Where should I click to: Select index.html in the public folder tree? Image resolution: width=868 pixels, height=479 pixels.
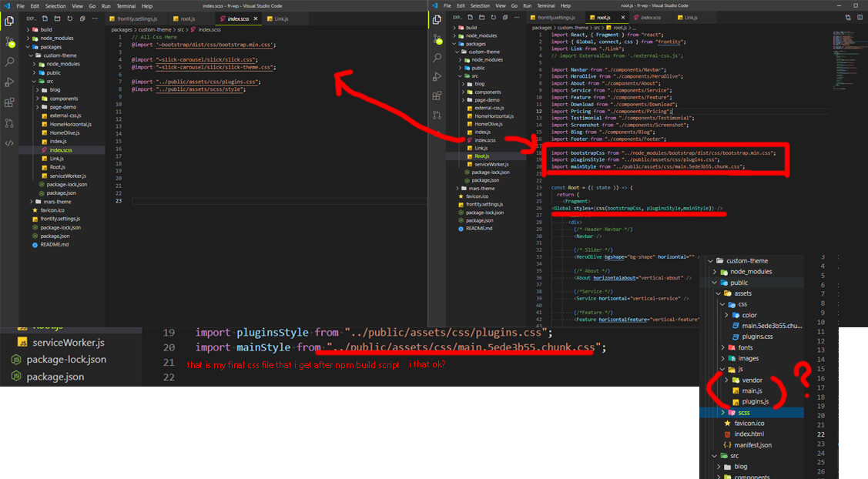click(x=748, y=434)
